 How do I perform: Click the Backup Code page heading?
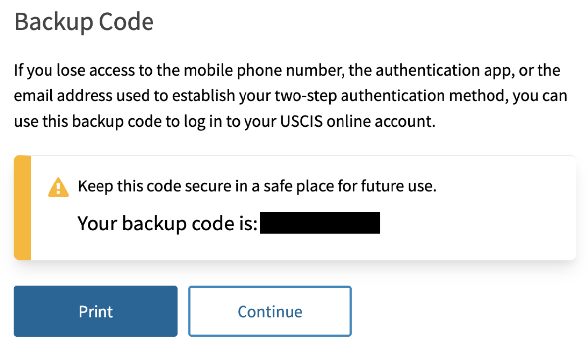coord(84,22)
